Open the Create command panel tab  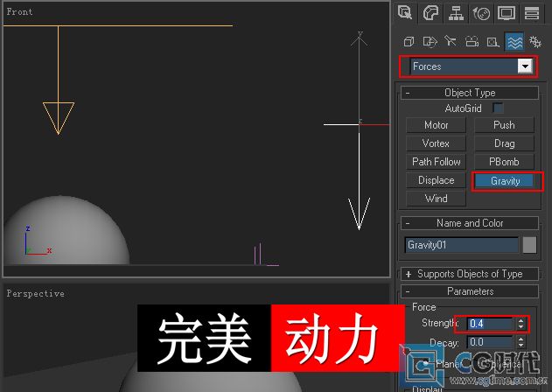click(x=406, y=13)
